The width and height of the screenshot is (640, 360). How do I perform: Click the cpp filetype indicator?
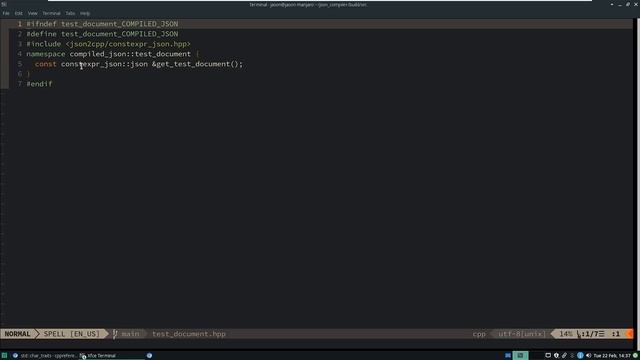pyautogui.click(x=479, y=334)
